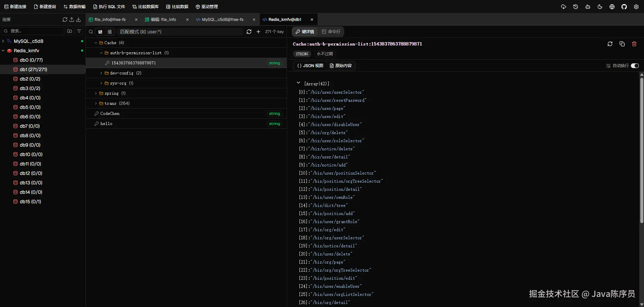Switch to MySQL_c5d8@free-fs tab
Viewport: 644px width, 307px height.
222,20
